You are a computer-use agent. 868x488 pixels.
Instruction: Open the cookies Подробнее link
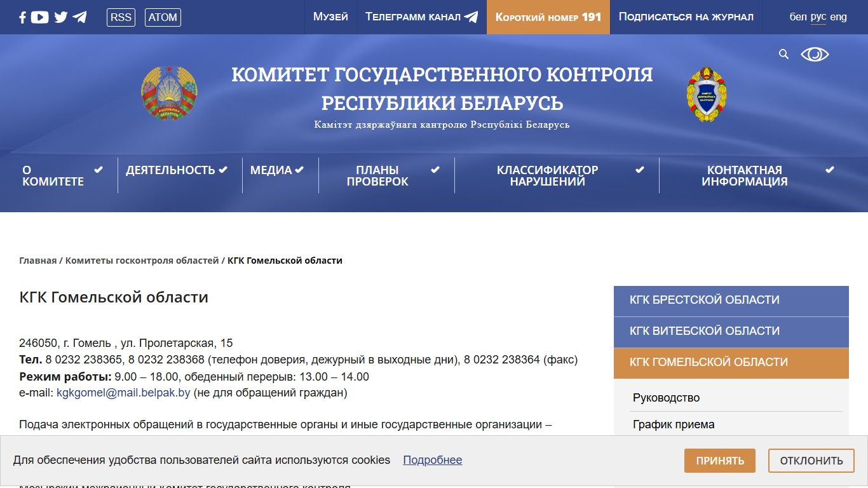click(x=433, y=460)
